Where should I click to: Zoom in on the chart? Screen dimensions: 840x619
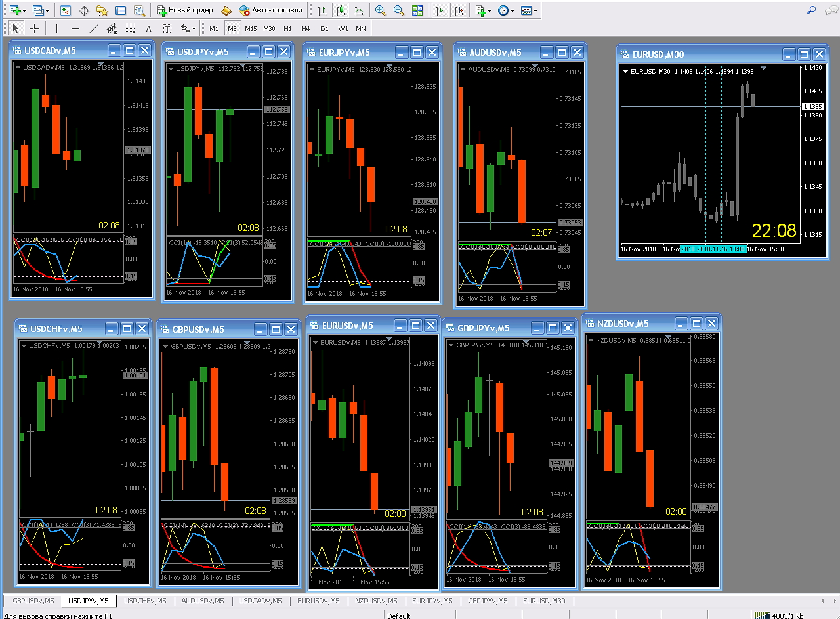tap(381, 11)
